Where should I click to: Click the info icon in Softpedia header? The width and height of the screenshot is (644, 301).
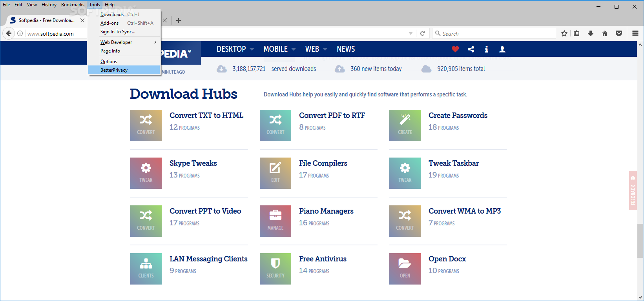[x=487, y=49]
